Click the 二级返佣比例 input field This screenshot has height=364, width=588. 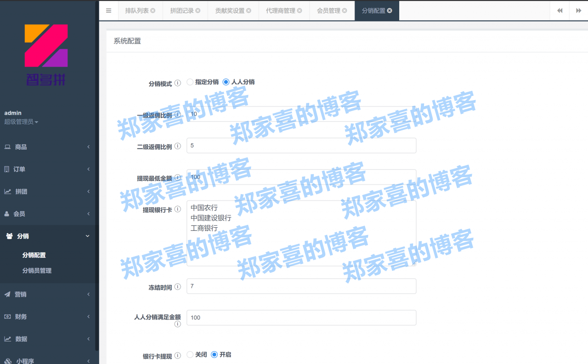[301, 146]
